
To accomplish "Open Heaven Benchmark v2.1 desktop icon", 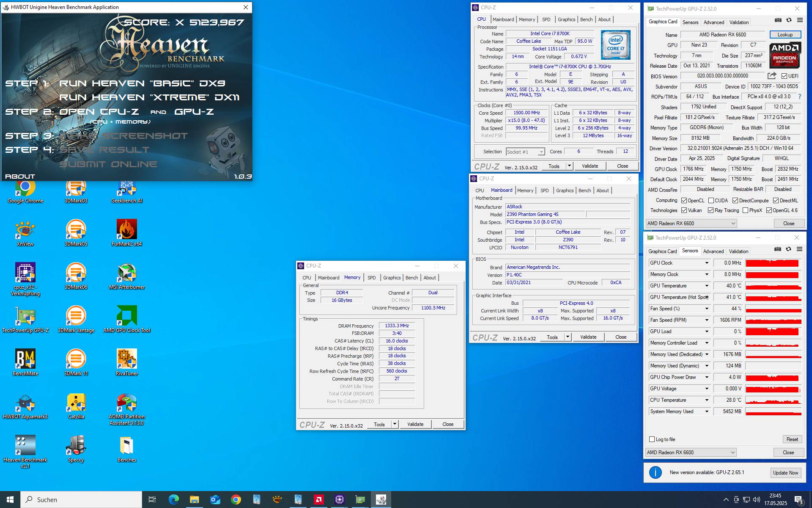I will [25, 452].
